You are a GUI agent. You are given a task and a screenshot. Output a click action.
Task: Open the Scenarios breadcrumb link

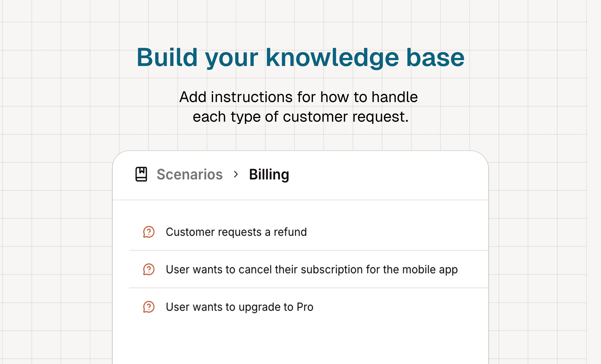pyautogui.click(x=190, y=174)
